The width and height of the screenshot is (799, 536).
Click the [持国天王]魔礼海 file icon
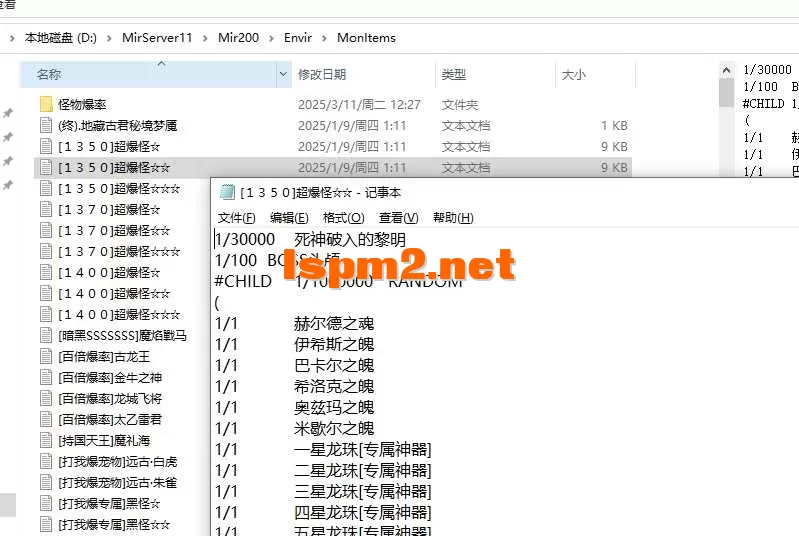[x=46, y=440]
